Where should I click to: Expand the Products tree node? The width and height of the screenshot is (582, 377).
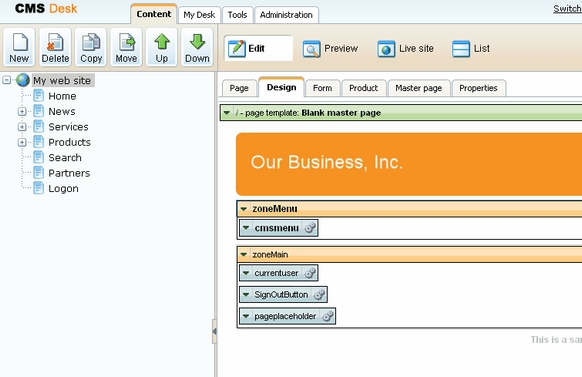pyautogui.click(x=22, y=142)
